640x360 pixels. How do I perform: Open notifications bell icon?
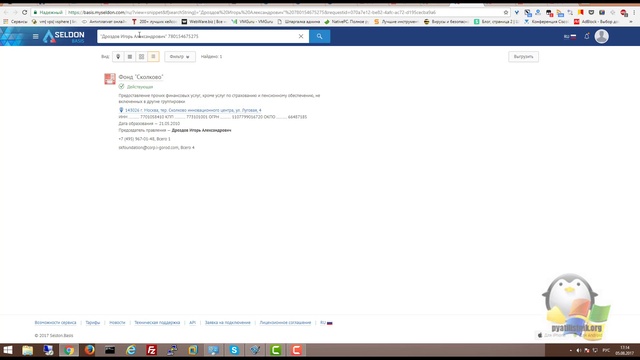(587, 36)
